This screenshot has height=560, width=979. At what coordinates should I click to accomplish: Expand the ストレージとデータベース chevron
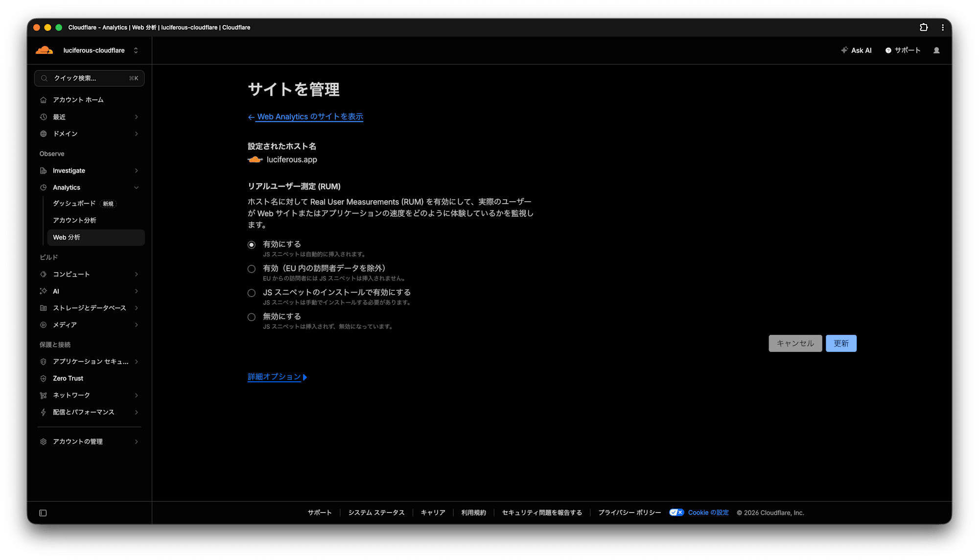coord(137,308)
